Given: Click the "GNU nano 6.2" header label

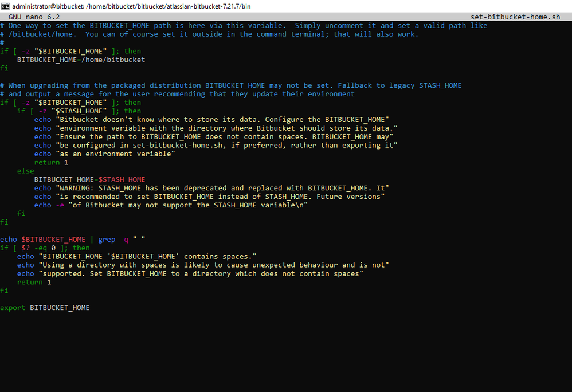Looking at the screenshot, I should click(x=34, y=17).
